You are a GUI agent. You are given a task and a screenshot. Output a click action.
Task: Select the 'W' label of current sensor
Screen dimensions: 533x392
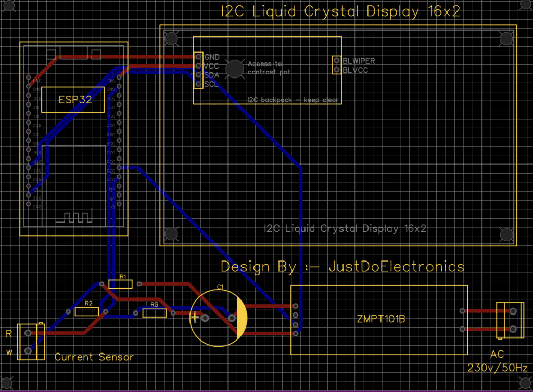[x=9, y=352]
